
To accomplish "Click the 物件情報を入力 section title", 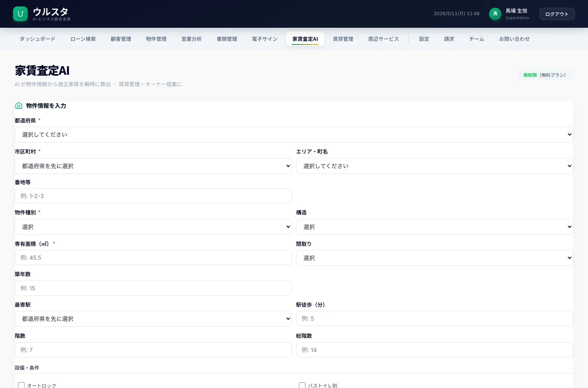I will (x=46, y=106).
